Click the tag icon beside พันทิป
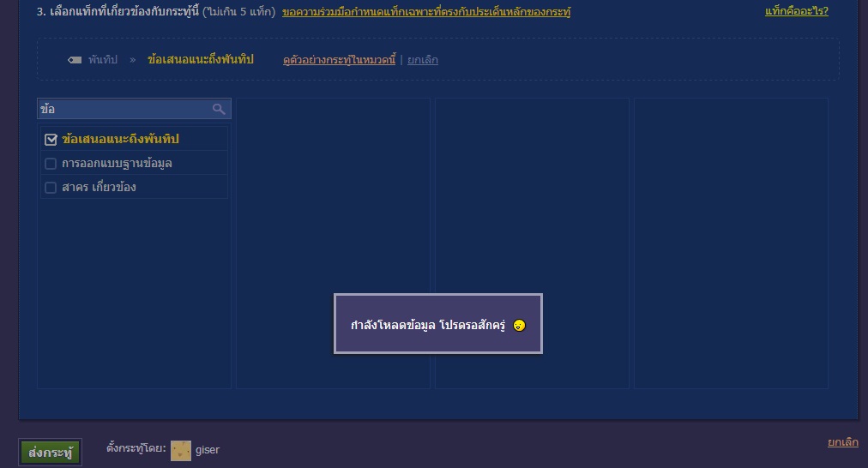868x468 pixels. [x=75, y=60]
